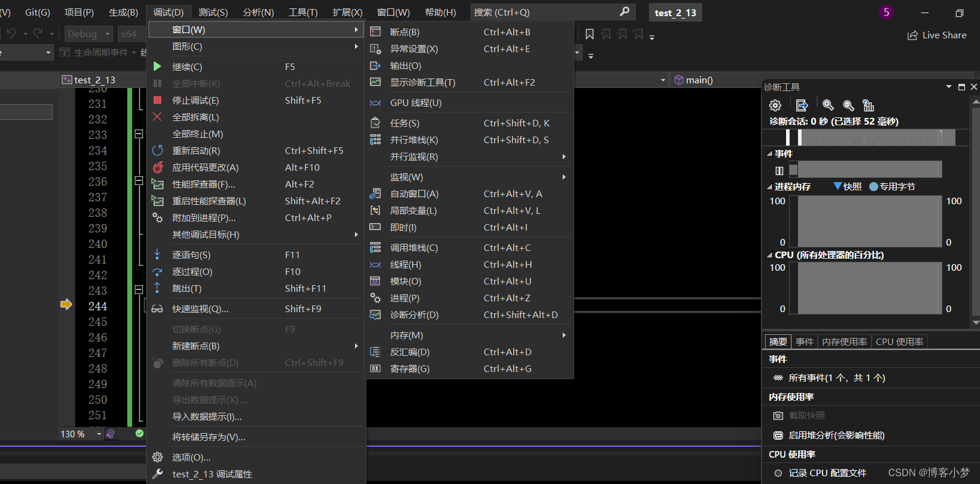This screenshot has height=484, width=980.
Task: Click 所有事件(1 个，共 1 个) link
Action: [837, 378]
